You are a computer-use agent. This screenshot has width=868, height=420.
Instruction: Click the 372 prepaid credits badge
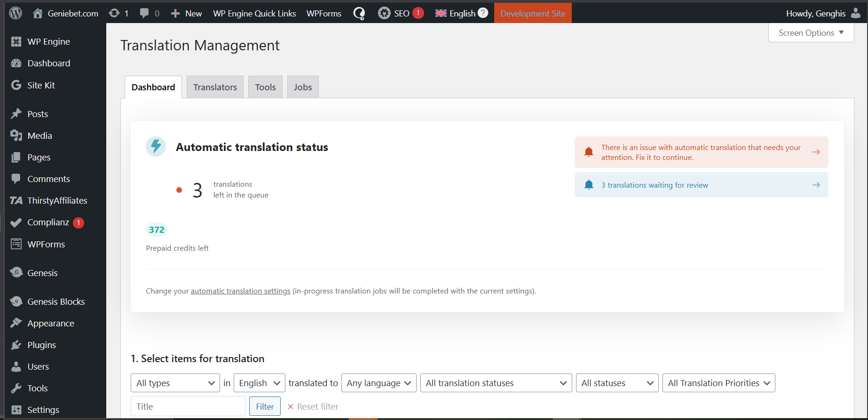(x=157, y=230)
